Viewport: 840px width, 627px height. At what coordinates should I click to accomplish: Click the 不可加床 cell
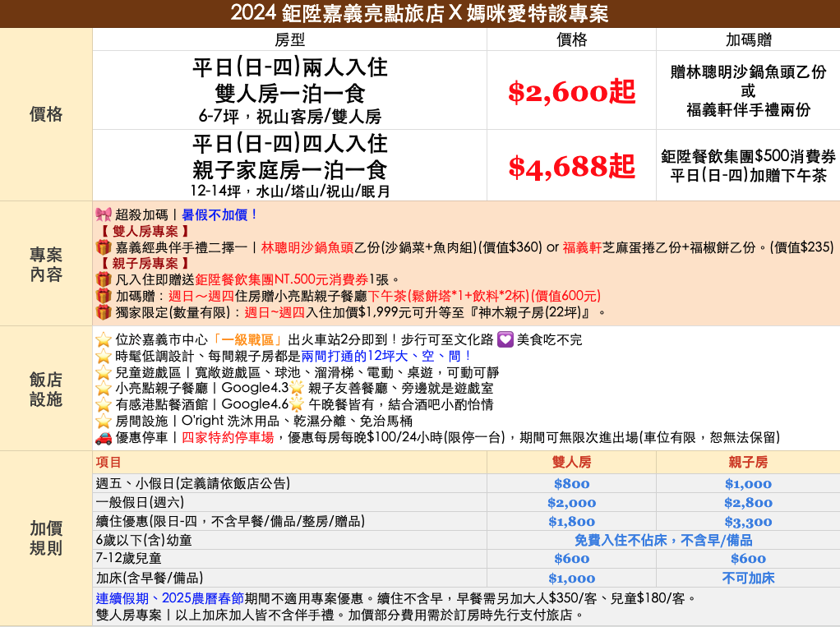(747, 578)
